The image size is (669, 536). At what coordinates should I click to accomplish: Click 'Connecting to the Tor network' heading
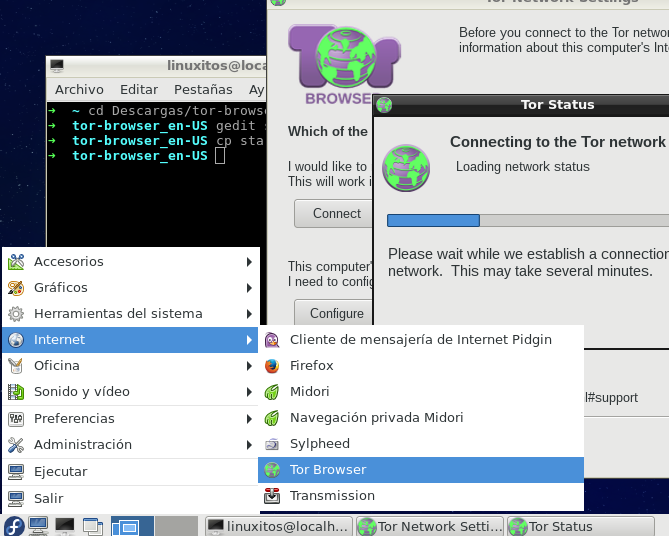coord(558,142)
